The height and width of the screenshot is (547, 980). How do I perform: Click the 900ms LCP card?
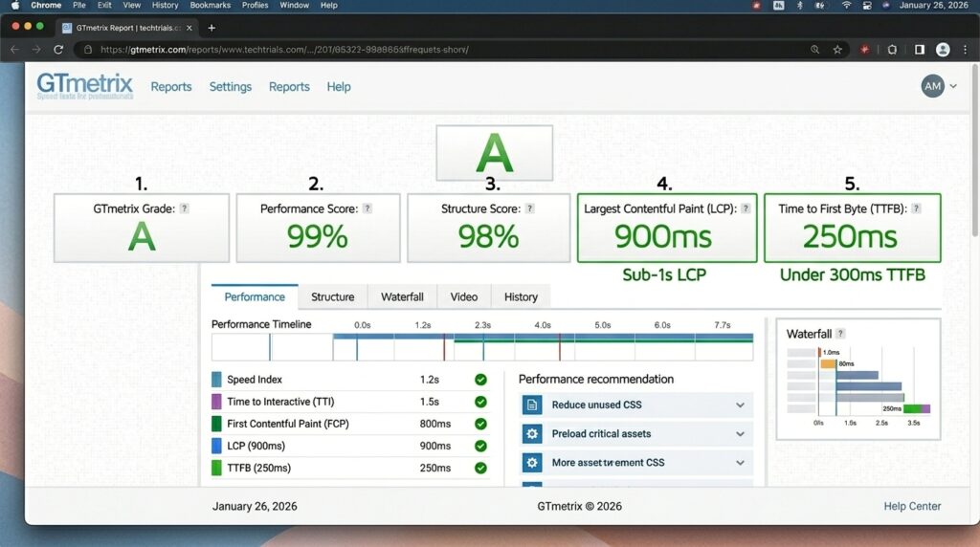(667, 228)
